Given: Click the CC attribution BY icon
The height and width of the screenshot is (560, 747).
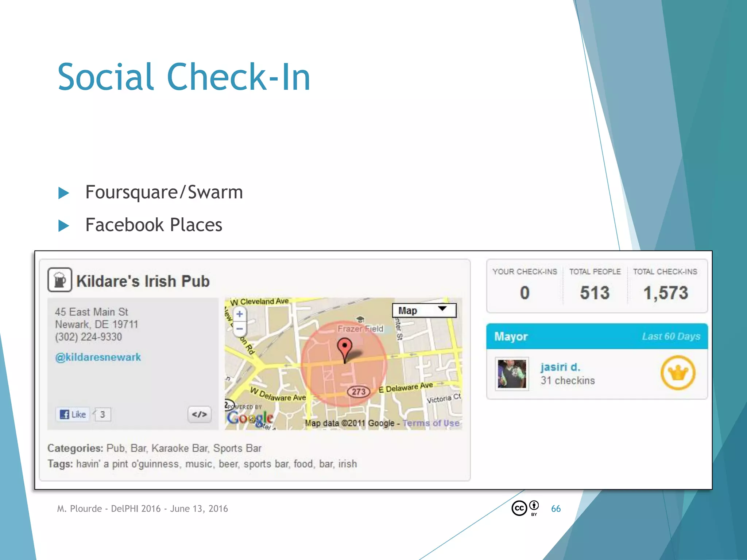Looking at the screenshot, I should [534, 508].
